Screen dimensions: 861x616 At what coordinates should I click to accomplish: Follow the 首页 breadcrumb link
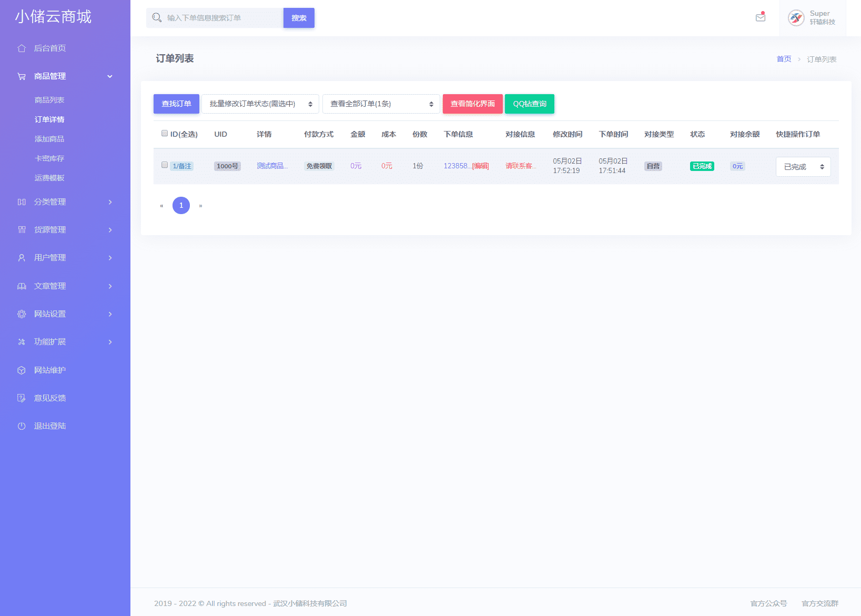click(784, 59)
